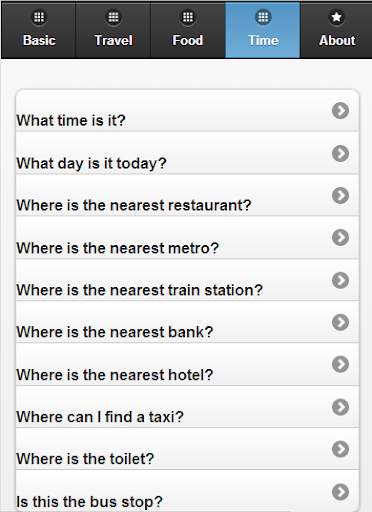Image resolution: width=372 pixels, height=512 pixels.
Task: Choose 'Is this the bus stop?' entry
Action: 187,491
